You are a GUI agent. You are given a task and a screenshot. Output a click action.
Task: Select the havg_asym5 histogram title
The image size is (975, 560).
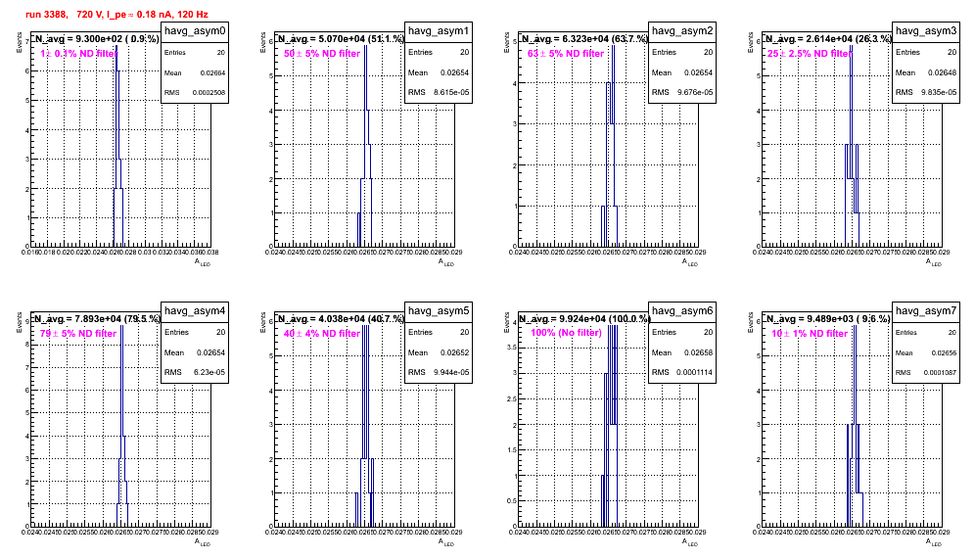coord(439,311)
